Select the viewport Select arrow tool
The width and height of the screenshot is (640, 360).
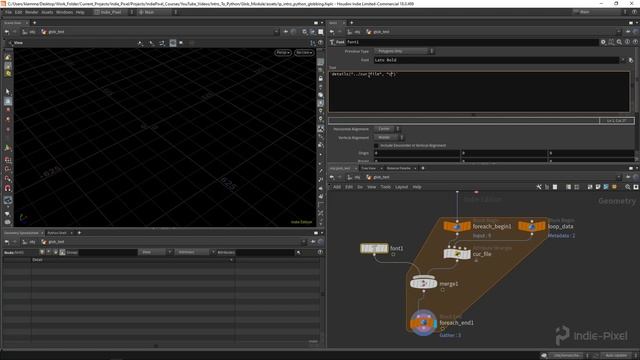(8, 92)
